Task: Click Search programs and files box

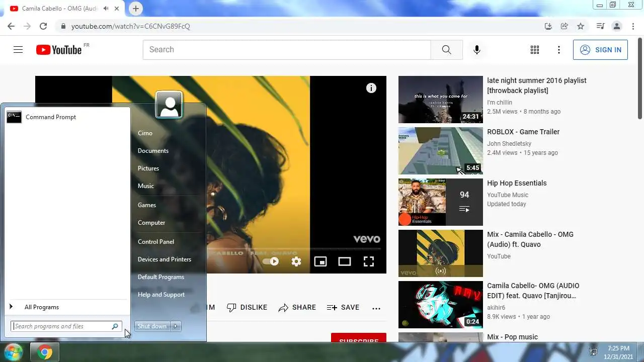Action: [x=66, y=326]
